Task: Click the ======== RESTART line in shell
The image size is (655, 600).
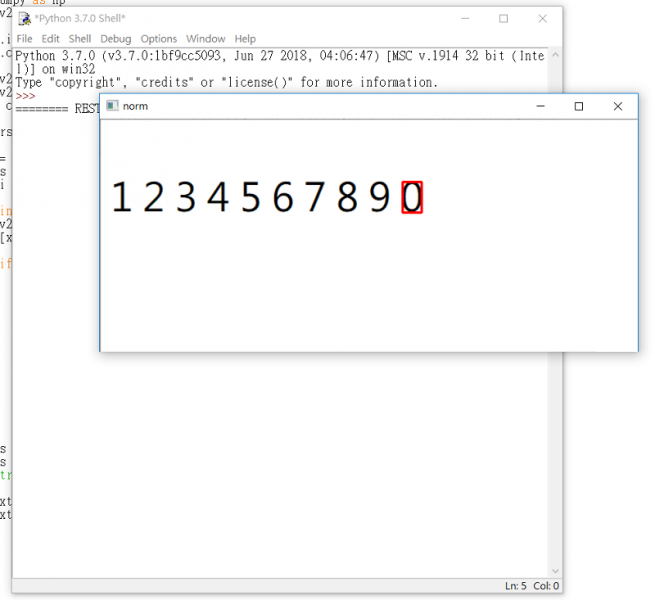Action: click(x=57, y=109)
